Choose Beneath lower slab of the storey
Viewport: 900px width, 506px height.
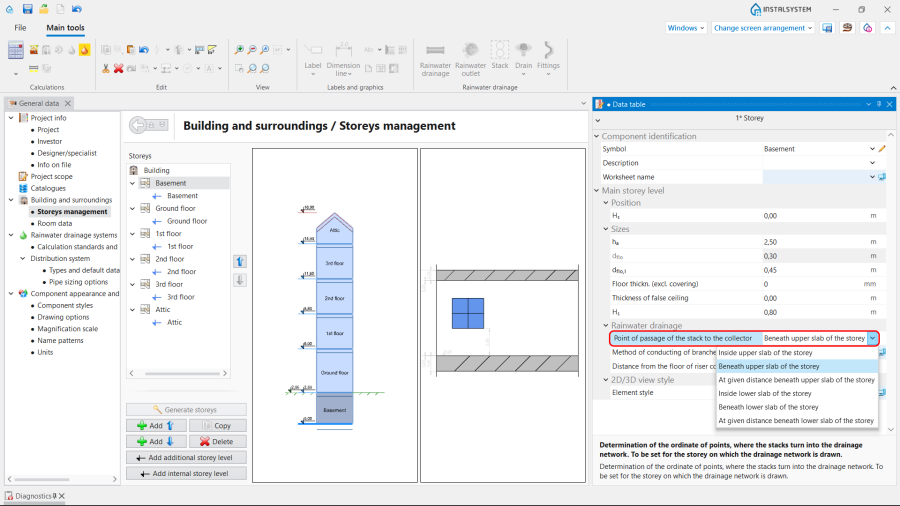coord(797,407)
